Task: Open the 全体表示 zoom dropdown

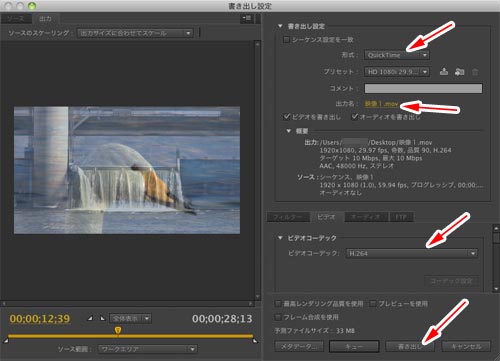Action: pyautogui.click(x=130, y=318)
